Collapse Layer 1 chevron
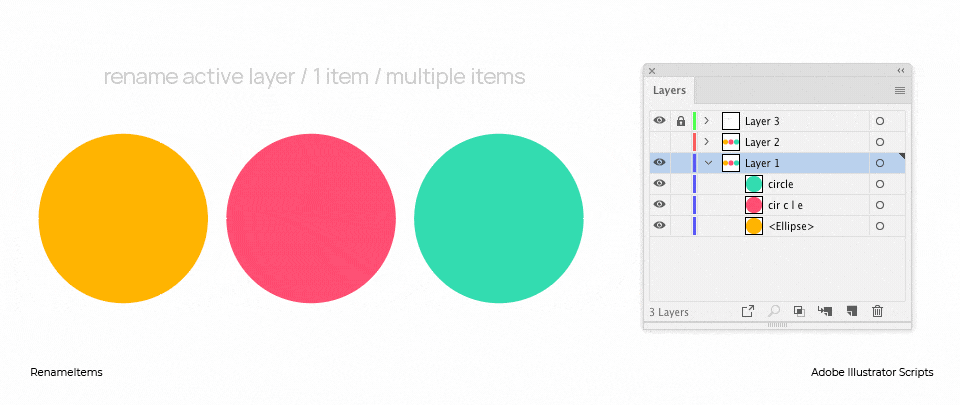960x405 pixels. (709, 163)
